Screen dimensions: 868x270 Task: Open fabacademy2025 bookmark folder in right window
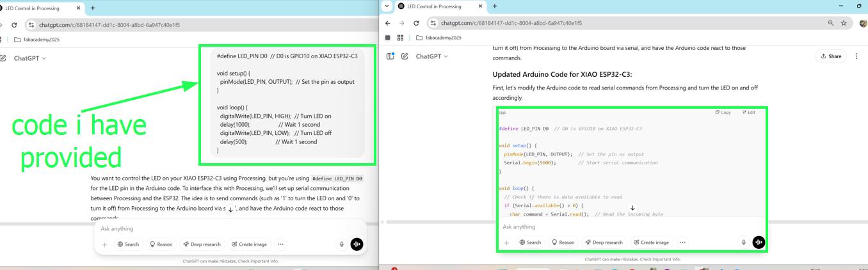pyautogui.click(x=439, y=38)
